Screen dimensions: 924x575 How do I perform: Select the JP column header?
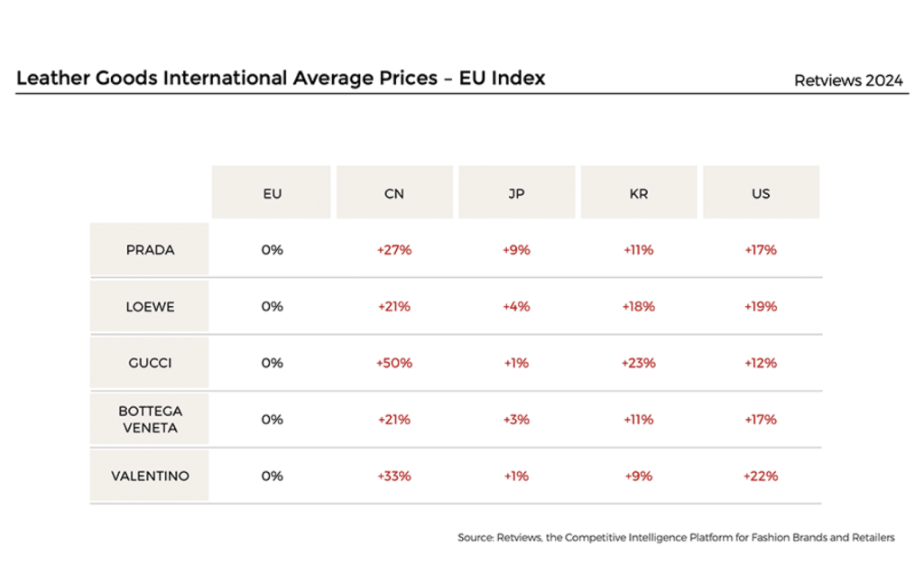[517, 193]
